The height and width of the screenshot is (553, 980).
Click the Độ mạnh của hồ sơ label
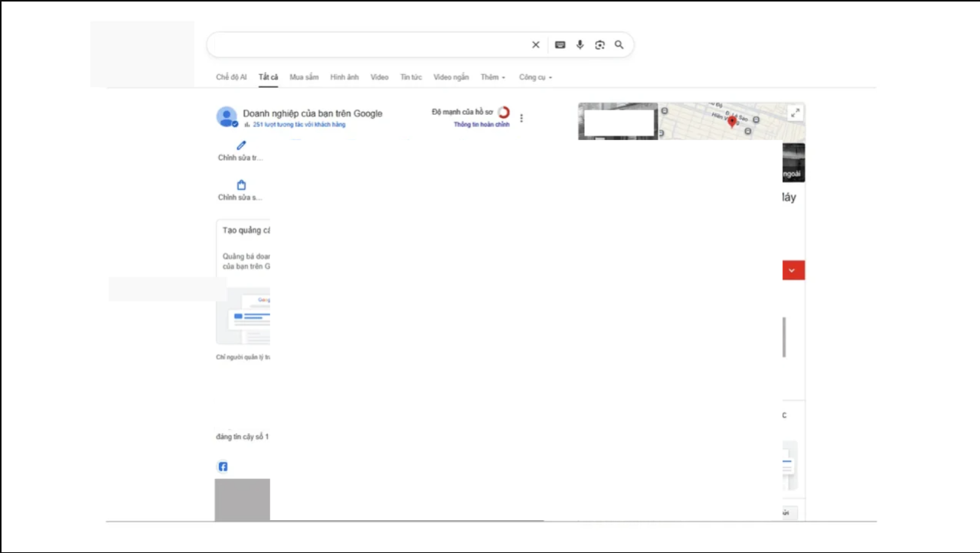462,112
